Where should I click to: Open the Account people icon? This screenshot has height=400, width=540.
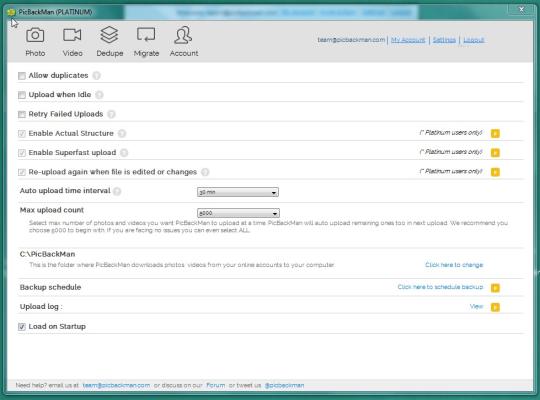pos(183,35)
